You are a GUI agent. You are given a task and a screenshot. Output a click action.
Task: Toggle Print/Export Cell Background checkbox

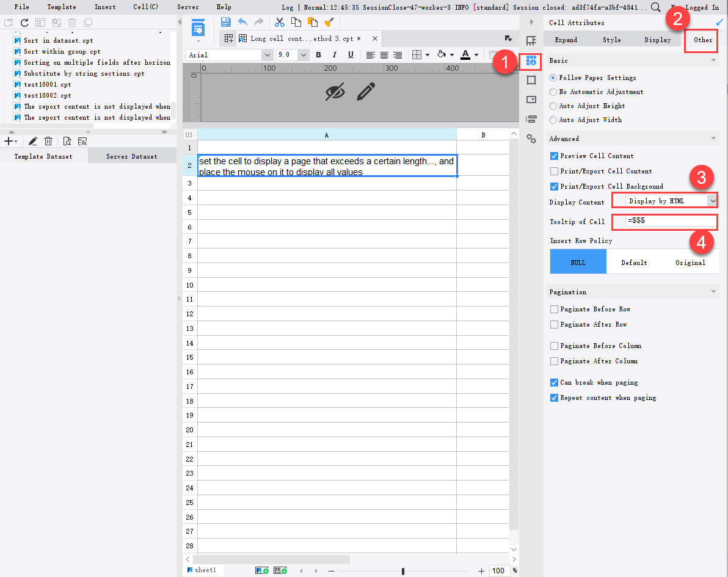(554, 187)
